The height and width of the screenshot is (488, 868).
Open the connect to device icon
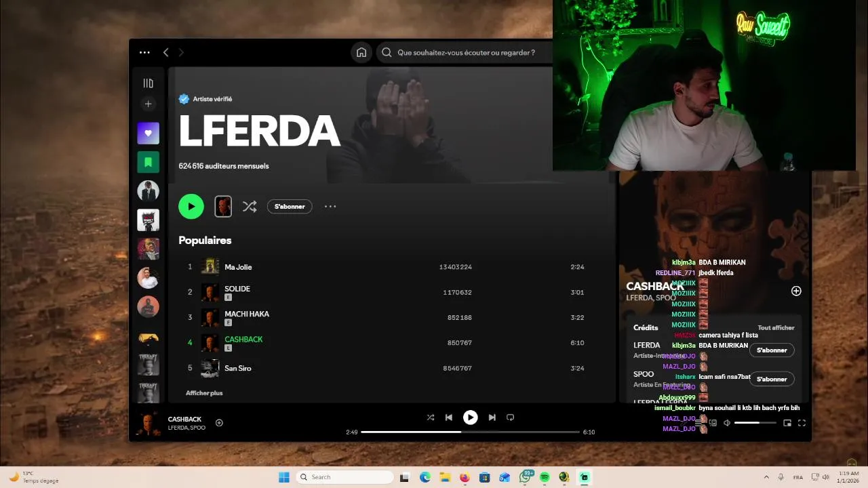[x=712, y=423]
